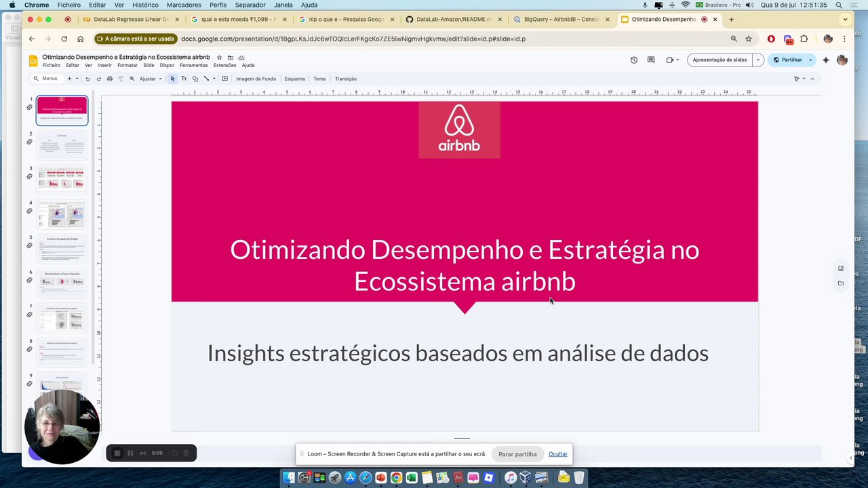Viewport: 868px width, 488px height.
Task: Bookmark page with Chrome star icon
Action: point(748,39)
